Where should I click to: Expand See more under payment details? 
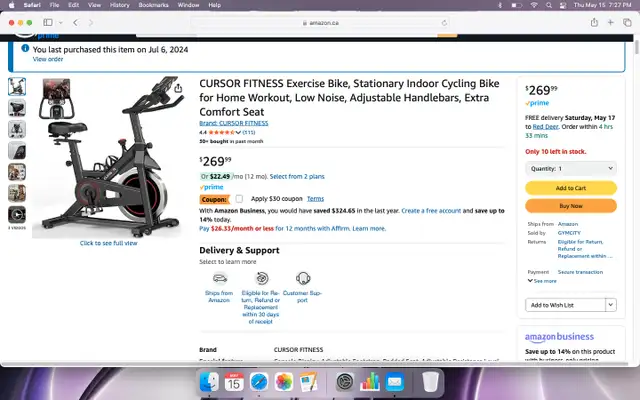(542, 281)
